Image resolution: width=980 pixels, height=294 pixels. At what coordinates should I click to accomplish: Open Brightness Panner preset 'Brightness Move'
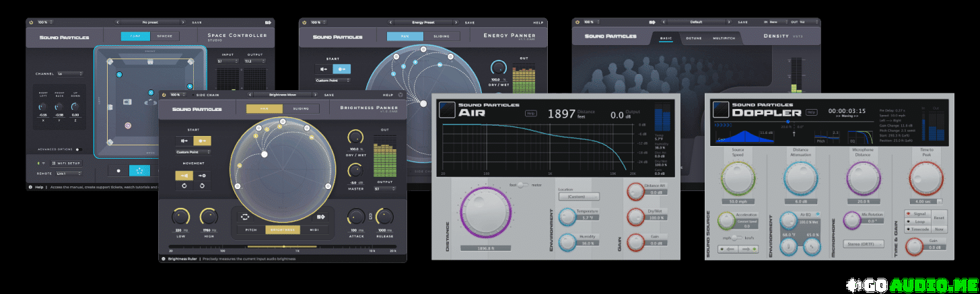(x=283, y=95)
